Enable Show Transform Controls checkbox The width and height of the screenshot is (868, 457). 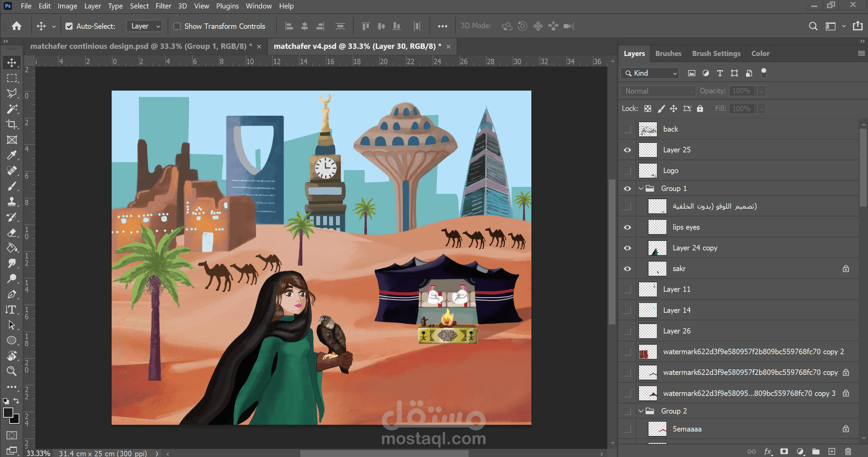(x=177, y=26)
